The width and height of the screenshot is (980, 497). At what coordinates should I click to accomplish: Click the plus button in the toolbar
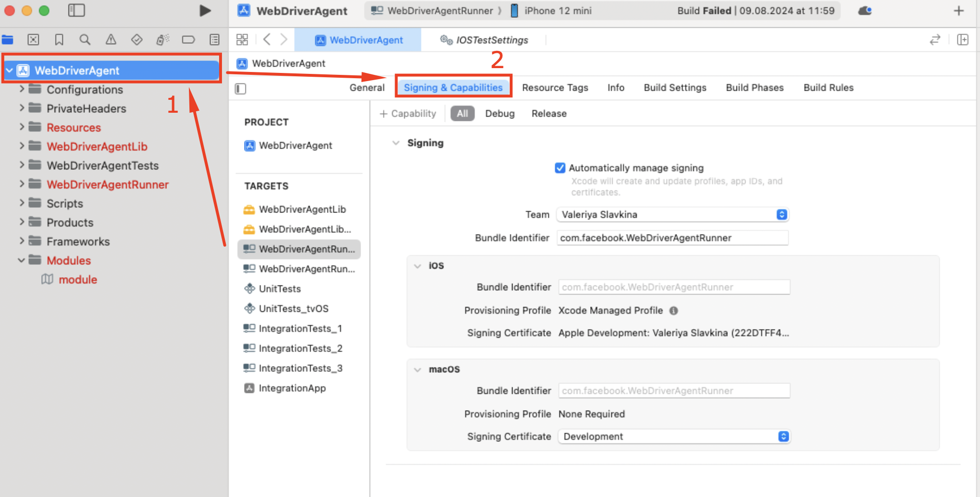pos(958,11)
